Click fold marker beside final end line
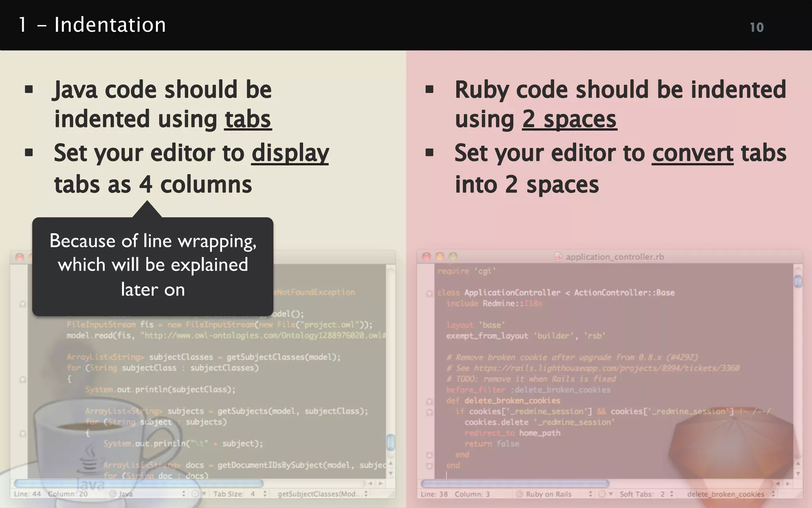The height and width of the screenshot is (508, 812). pyautogui.click(x=429, y=466)
